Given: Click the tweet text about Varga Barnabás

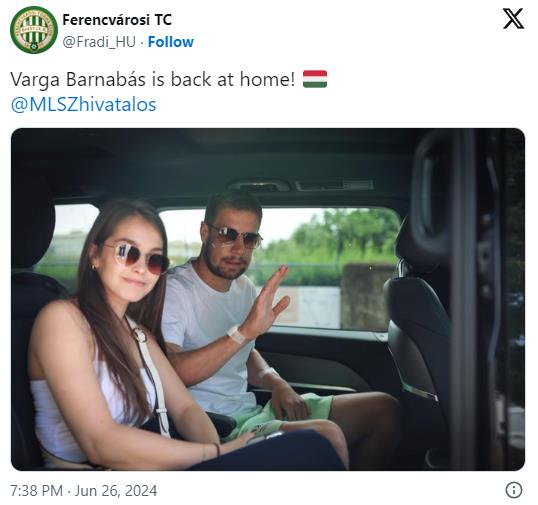Looking at the screenshot, I should 153,79.
